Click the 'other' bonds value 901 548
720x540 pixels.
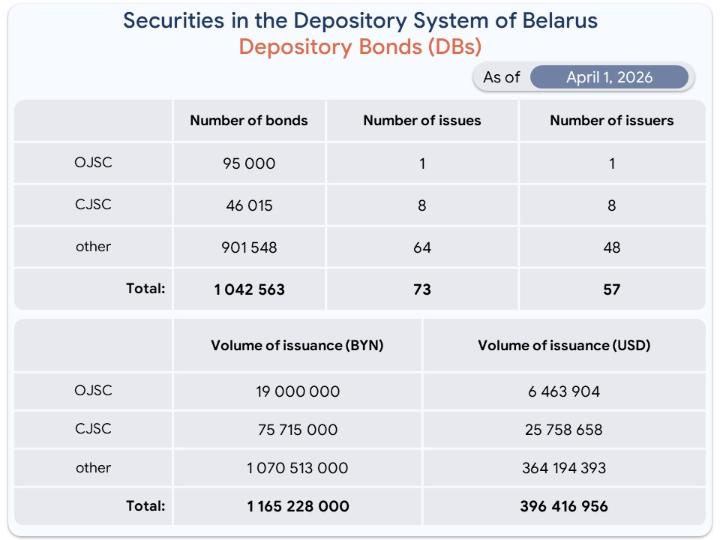[x=249, y=247]
